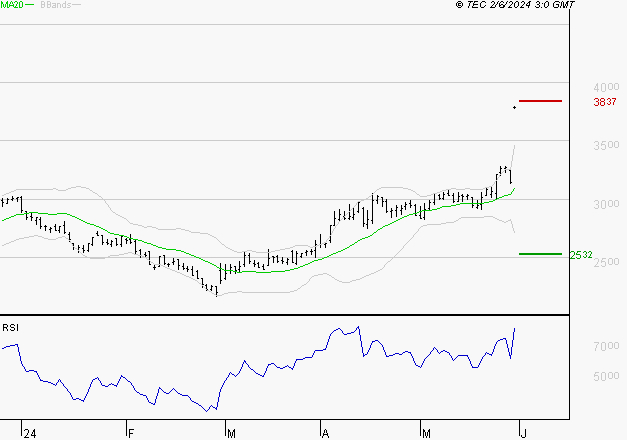Click the RSI 7000 axis label
The width and height of the screenshot is (627, 440).
click(606, 346)
